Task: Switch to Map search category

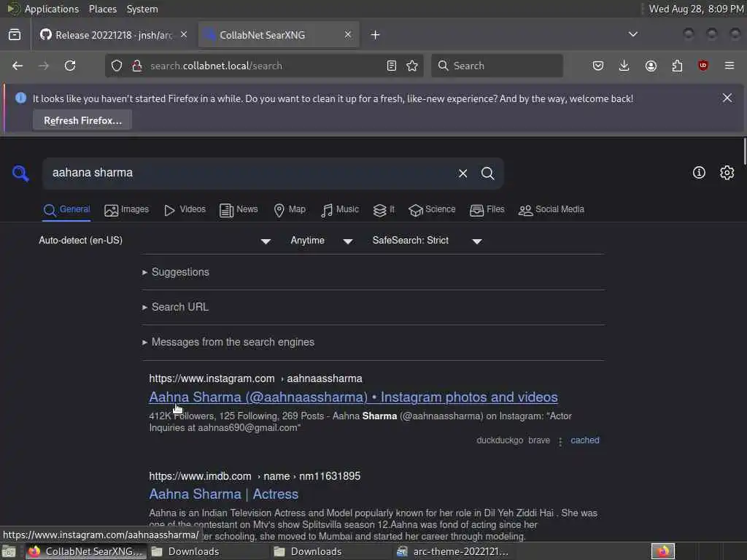Action: (290, 209)
